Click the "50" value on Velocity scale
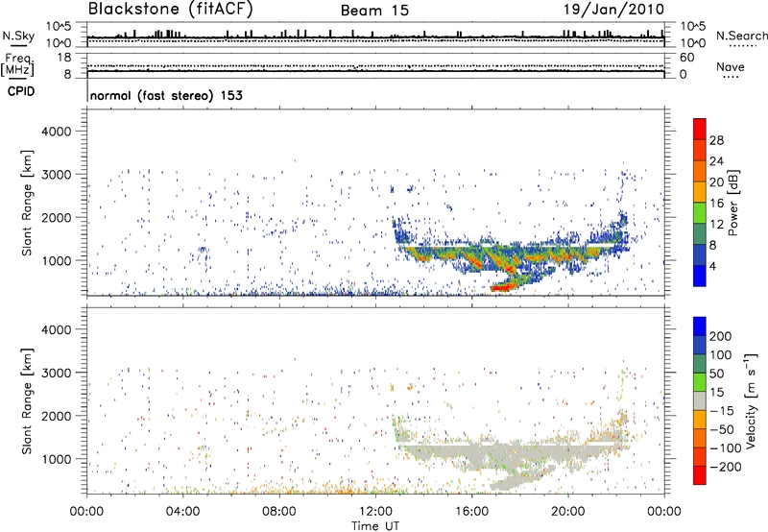The width and height of the screenshot is (768, 532). point(717,374)
